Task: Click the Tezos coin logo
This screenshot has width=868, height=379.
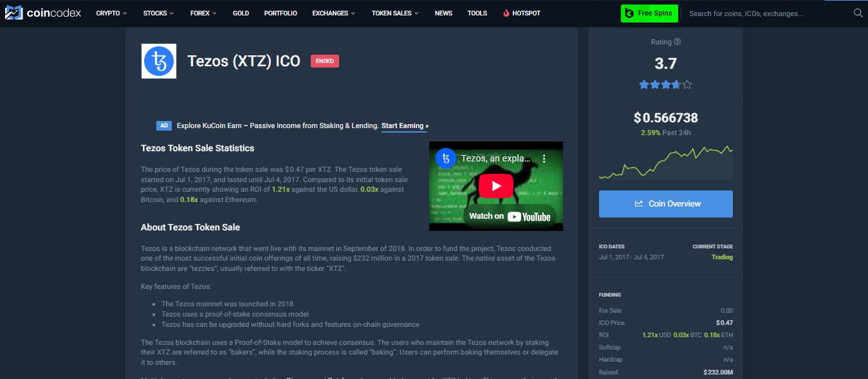Action: pos(159,61)
